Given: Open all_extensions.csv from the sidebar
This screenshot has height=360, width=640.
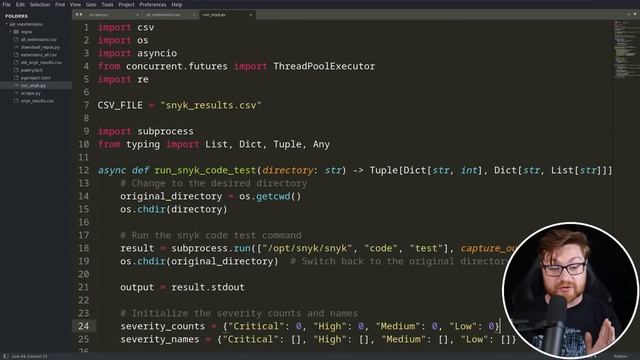Looking at the screenshot, I should [39, 40].
